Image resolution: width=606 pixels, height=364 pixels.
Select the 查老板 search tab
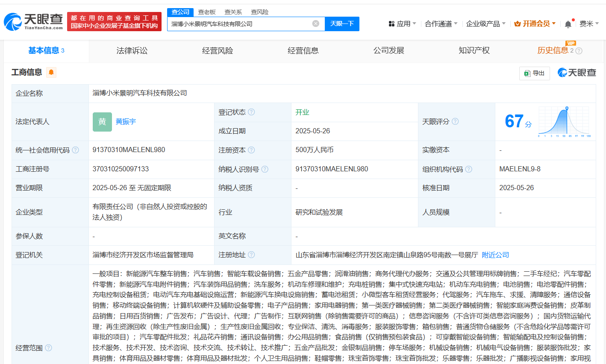[207, 12]
